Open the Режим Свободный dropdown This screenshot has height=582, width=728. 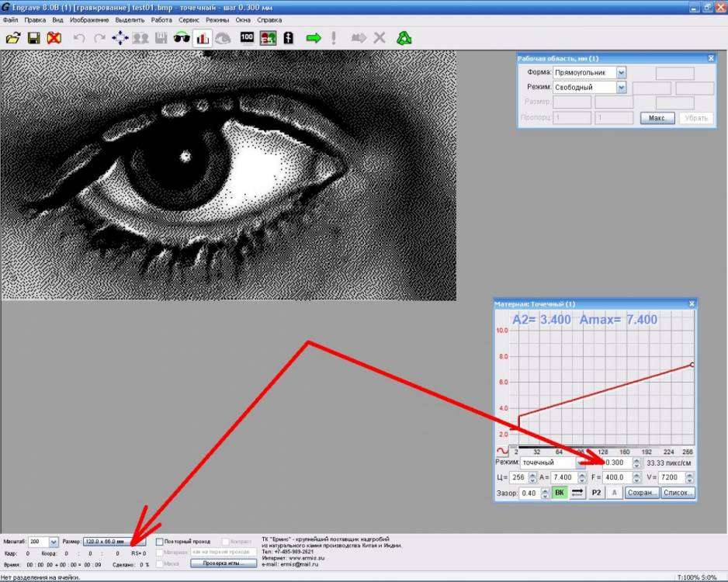point(621,88)
